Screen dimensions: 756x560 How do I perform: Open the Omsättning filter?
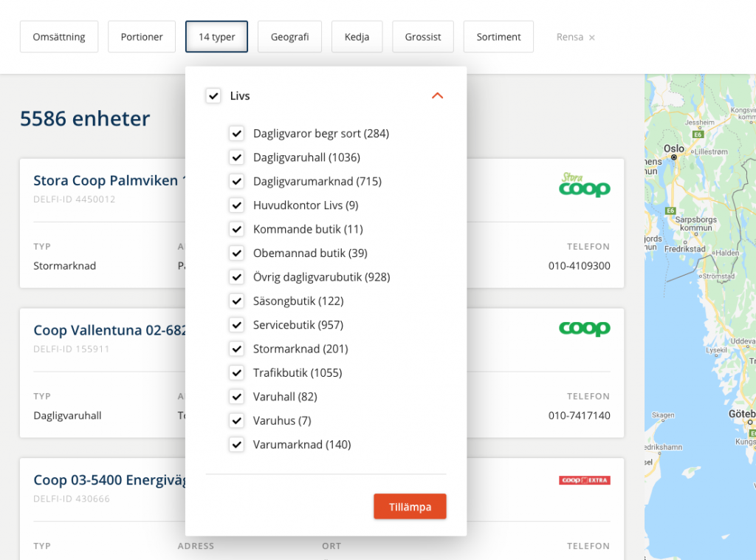[x=59, y=37]
